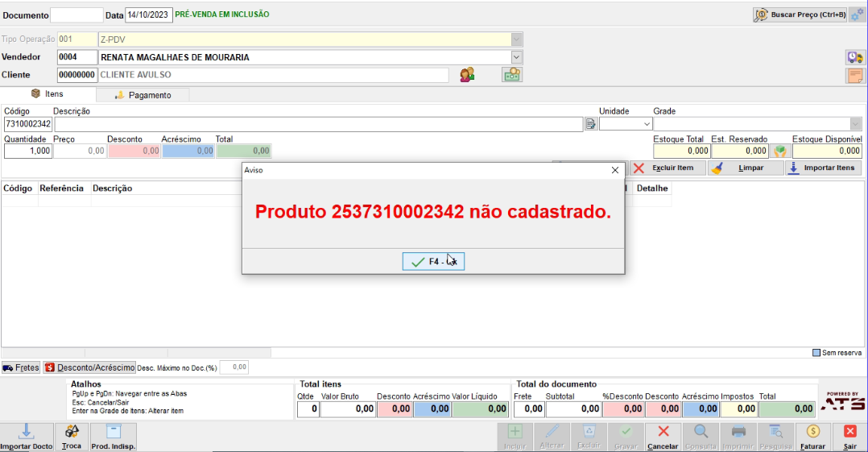The height and width of the screenshot is (452, 868).
Task: Click the gear icon beside Buscar Preço
Action: click(x=858, y=15)
